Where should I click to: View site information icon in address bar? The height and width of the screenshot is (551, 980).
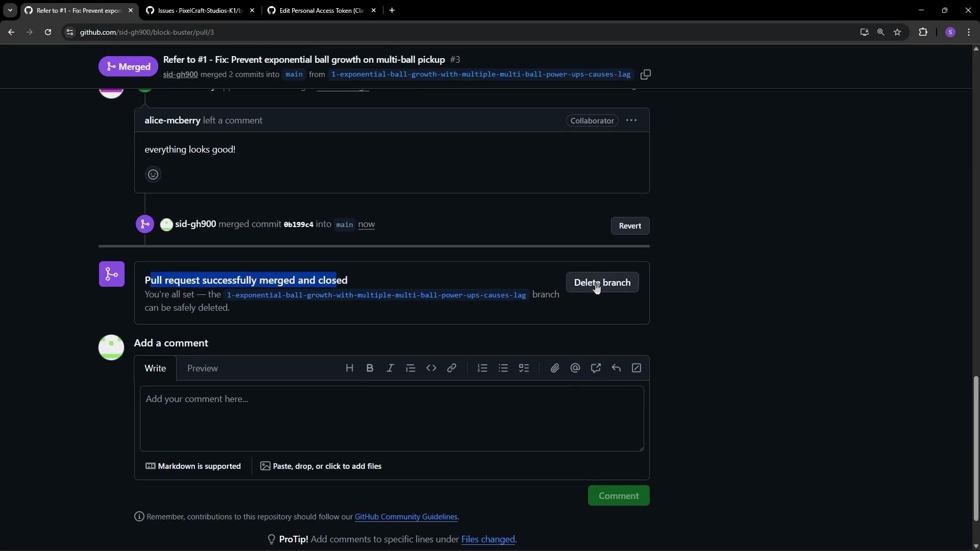[70, 32]
